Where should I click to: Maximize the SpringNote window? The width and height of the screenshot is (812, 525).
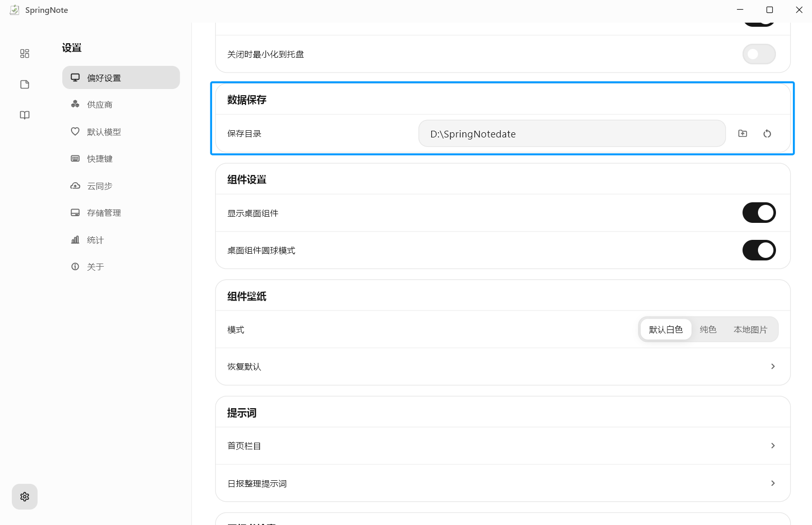(x=770, y=10)
